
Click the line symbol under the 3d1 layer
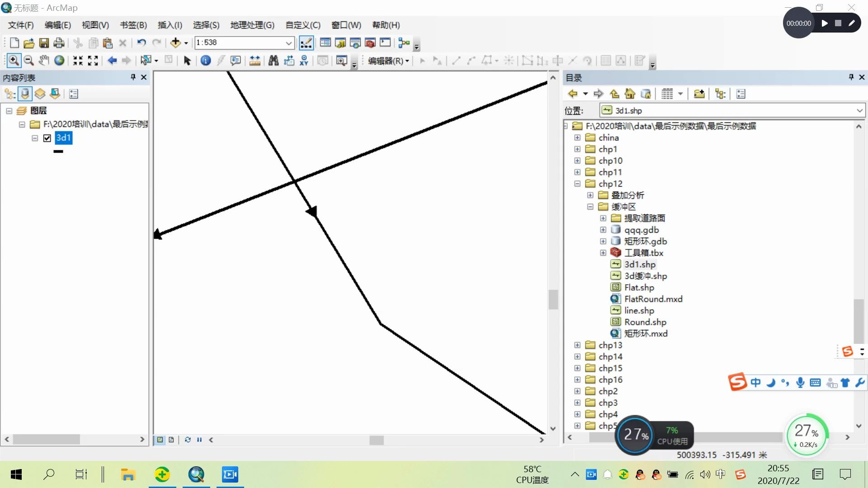coord(58,151)
